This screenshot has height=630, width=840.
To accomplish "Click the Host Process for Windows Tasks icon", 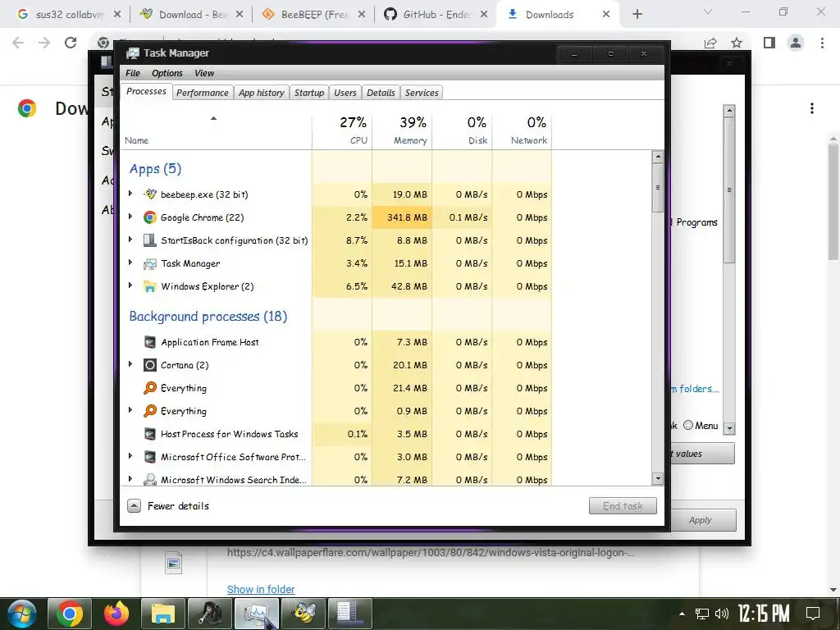I will [x=150, y=434].
